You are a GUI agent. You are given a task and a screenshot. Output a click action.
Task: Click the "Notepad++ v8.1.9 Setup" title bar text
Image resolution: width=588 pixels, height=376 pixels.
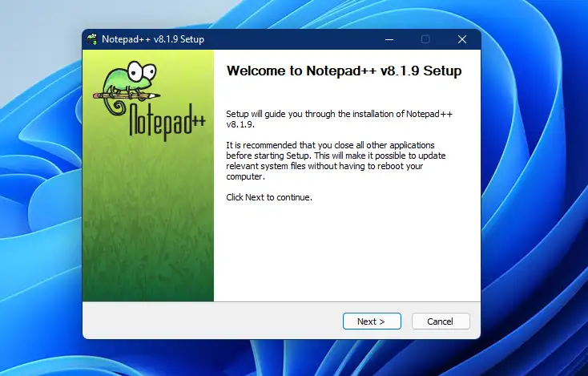(153, 39)
